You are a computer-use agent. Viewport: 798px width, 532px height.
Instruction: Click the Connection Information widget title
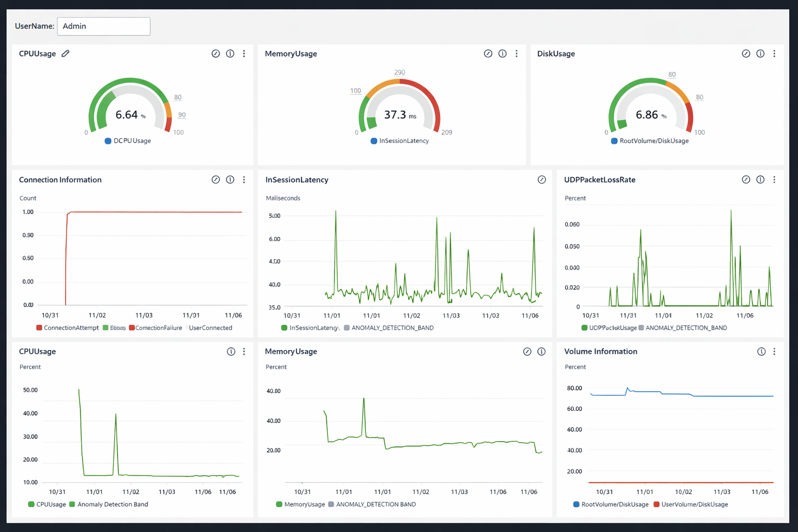60,180
